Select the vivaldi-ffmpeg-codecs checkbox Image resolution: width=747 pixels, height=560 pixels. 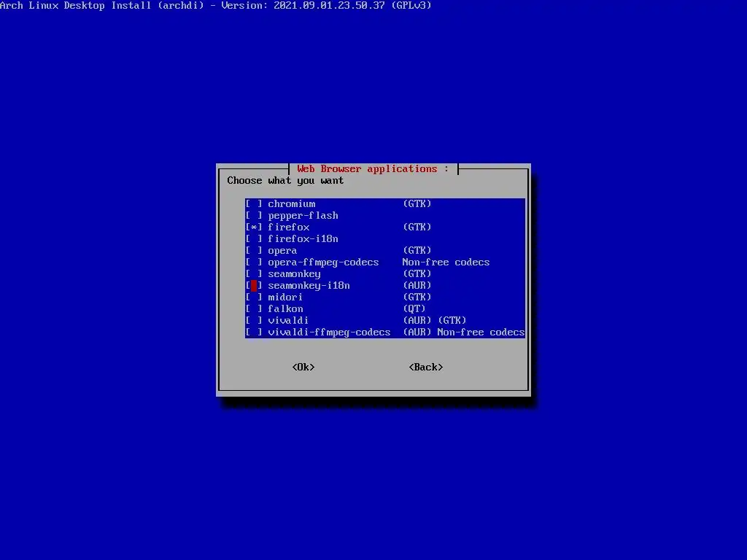[x=254, y=332]
